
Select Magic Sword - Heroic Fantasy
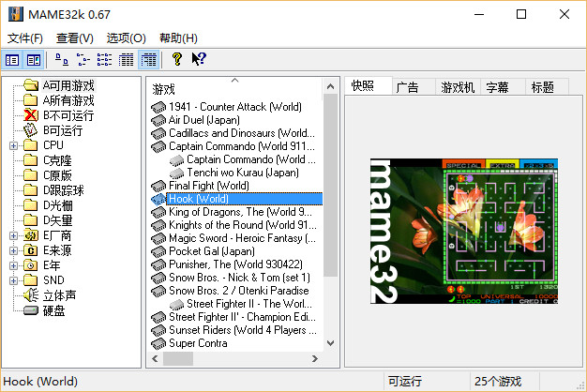242,238
